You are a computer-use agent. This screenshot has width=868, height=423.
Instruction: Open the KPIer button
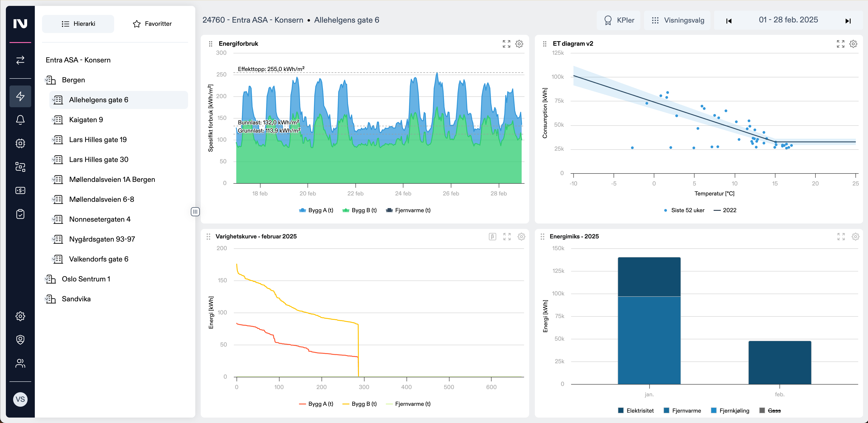tap(619, 20)
